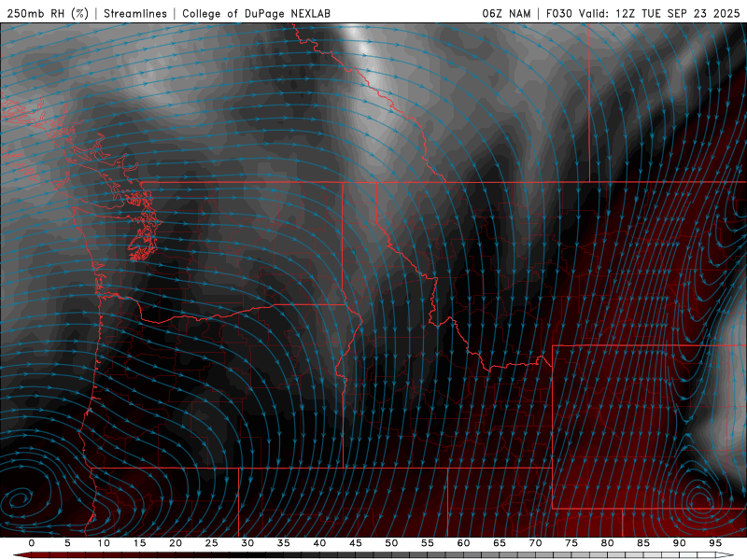This screenshot has height=560, width=747.
Task: Click the colorbar label "50"
Action: [x=391, y=543]
